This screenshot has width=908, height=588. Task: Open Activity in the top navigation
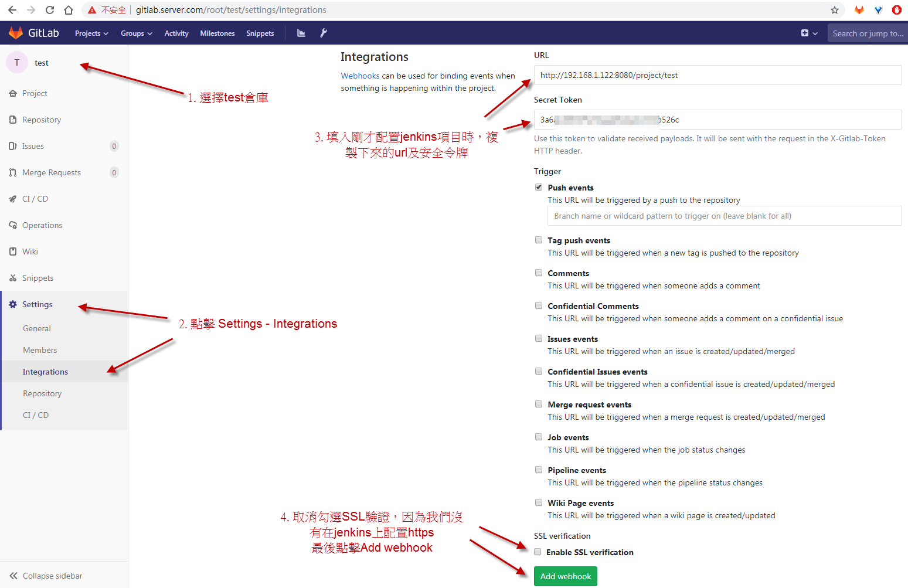pyautogui.click(x=176, y=33)
